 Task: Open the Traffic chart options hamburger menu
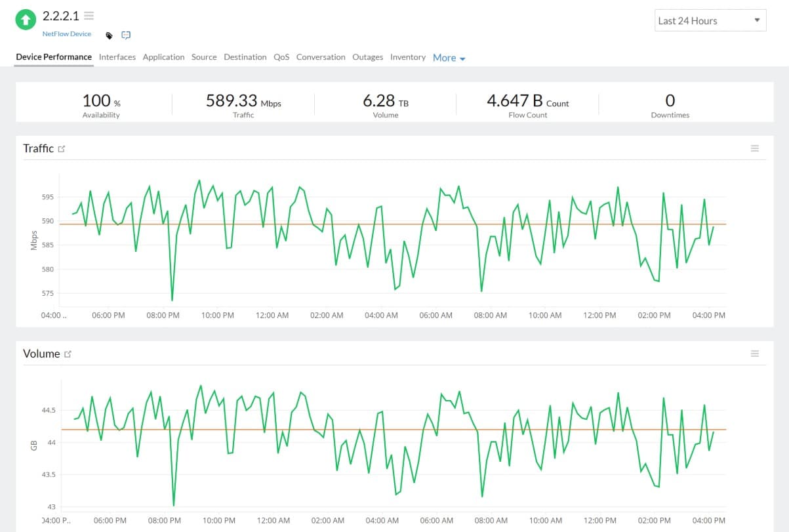click(x=754, y=148)
